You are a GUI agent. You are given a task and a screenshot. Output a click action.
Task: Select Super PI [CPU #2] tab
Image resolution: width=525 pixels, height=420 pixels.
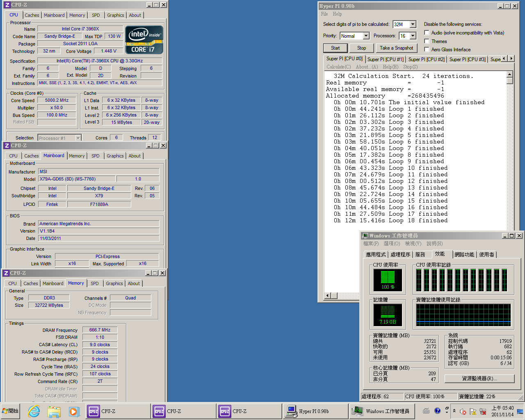click(427, 59)
